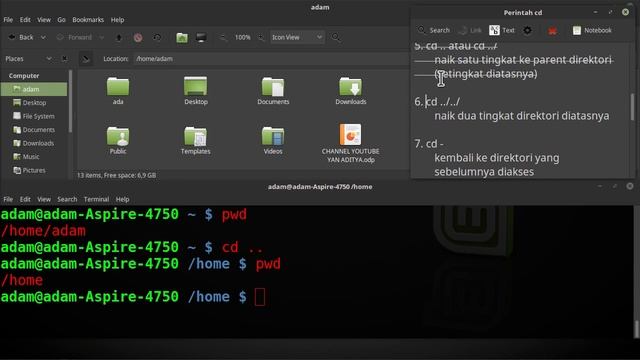Click note line '7. cd -'
Viewport: 640px width, 360px height.
pos(429,144)
